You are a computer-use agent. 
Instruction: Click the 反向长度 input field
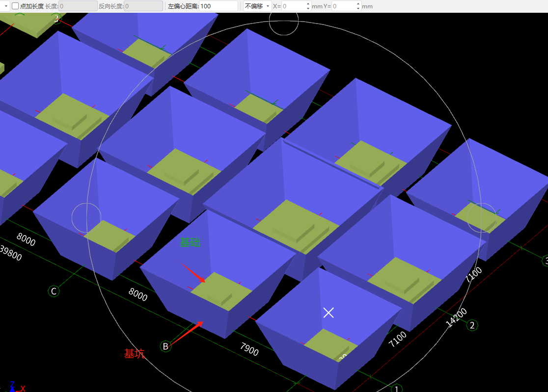143,6
